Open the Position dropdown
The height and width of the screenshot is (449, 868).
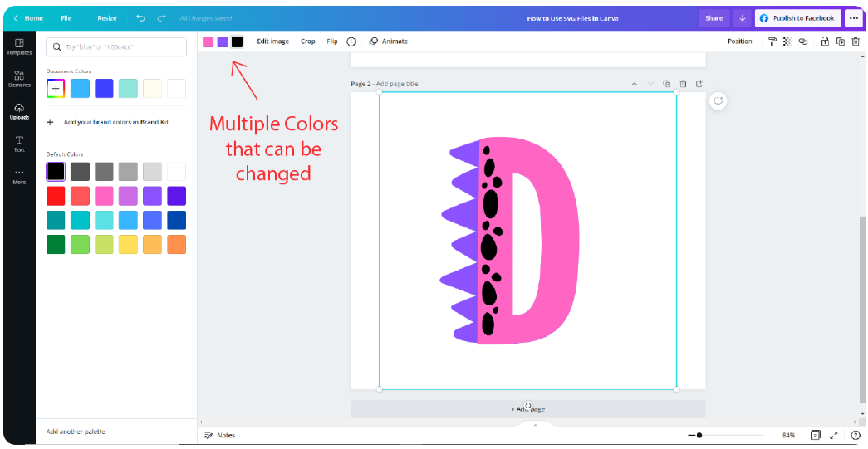click(739, 41)
